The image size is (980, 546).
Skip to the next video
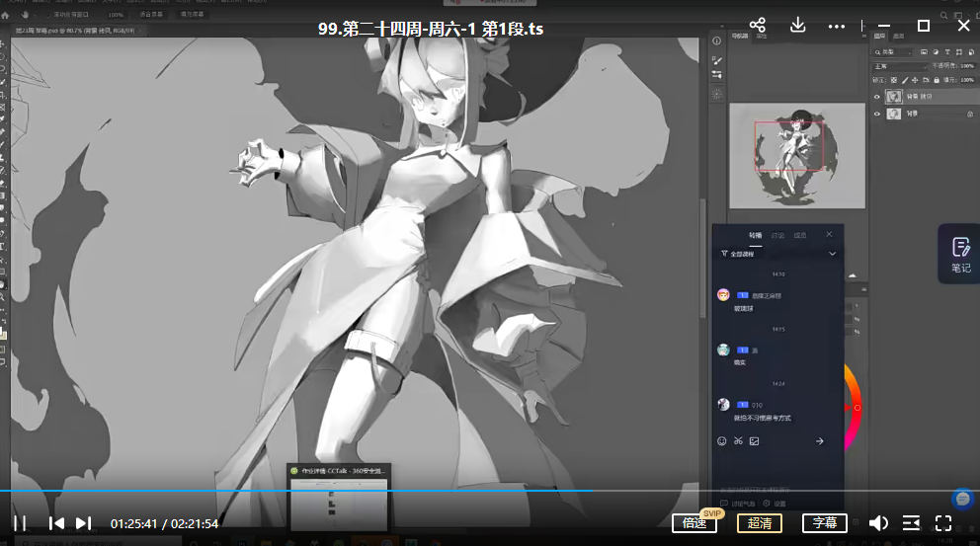(84, 523)
